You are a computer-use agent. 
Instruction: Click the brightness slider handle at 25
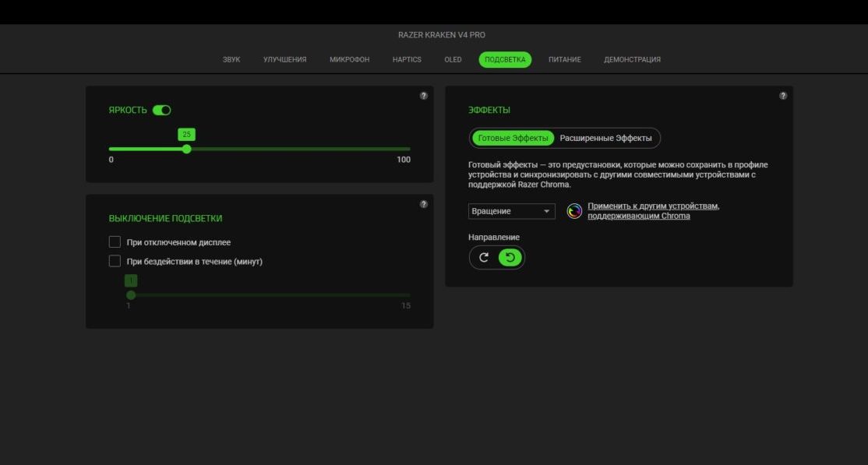click(186, 149)
